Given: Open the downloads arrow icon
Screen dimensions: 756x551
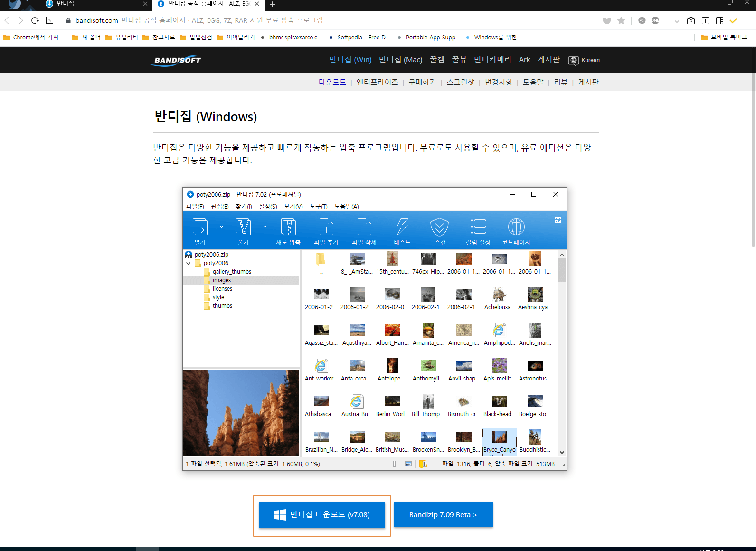Looking at the screenshot, I should [x=677, y=20].
